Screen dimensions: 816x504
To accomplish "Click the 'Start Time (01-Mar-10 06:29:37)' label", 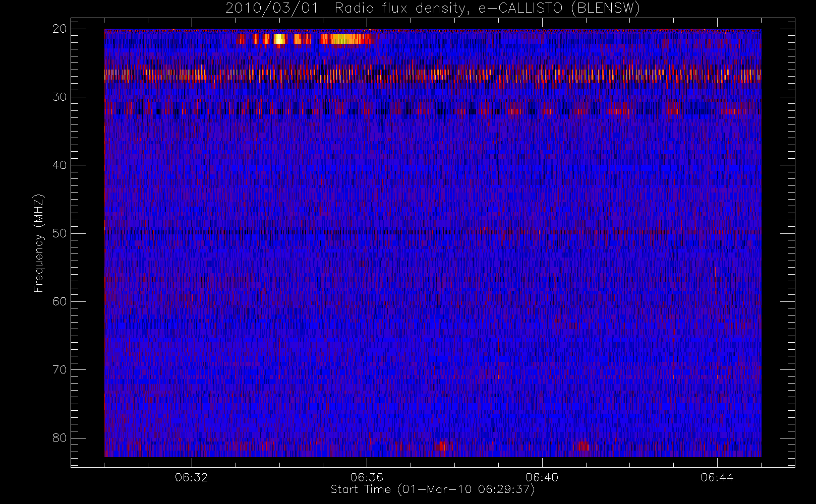I will tap(432, 489).
